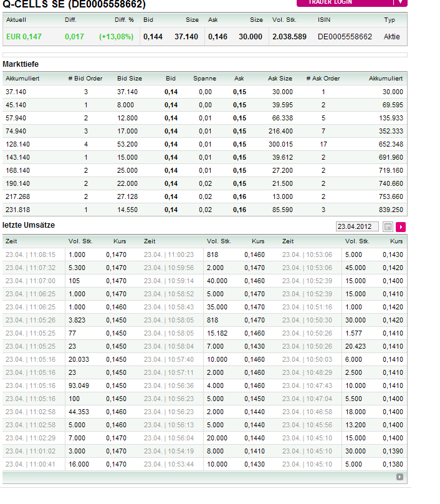Click the first Zeit column header in letzte Umsätze

pos(11,241)
